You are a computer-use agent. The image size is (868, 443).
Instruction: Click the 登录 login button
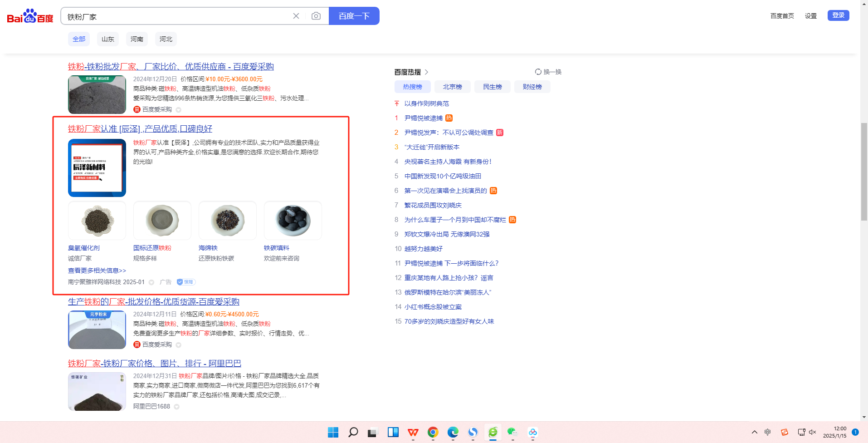point(839,15)
